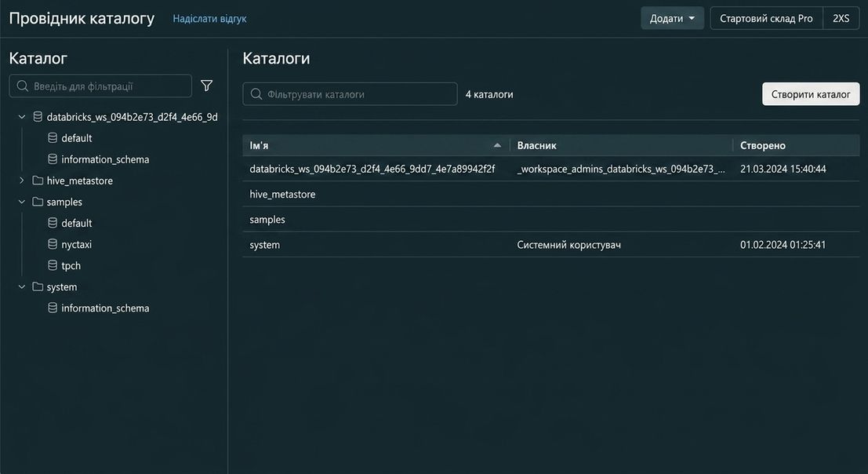Viewport: 868px width, 474px height.
Task: Click the Системний користувач owner cell
Action: tap(569, 245)
